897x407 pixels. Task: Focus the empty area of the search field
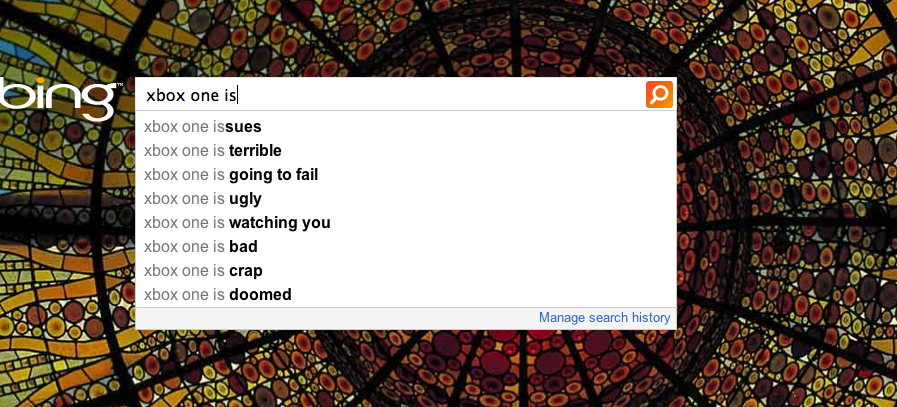[x=440, y=94]
